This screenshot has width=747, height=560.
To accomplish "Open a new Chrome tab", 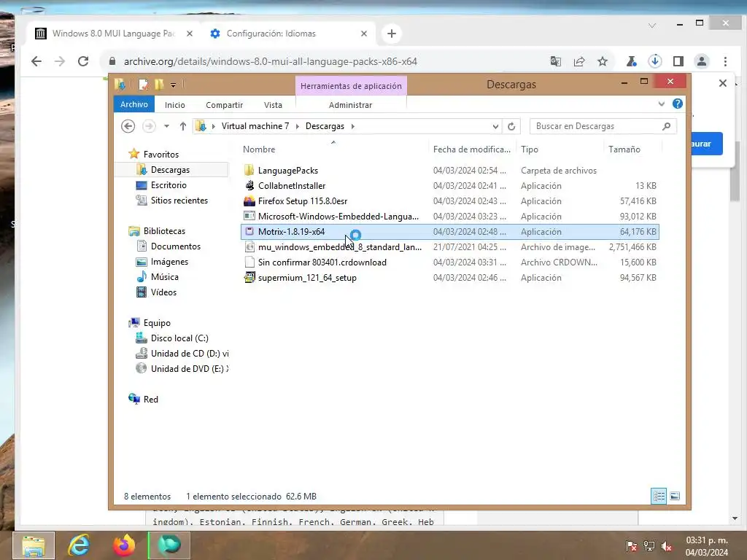I will [x=392, y=34].
